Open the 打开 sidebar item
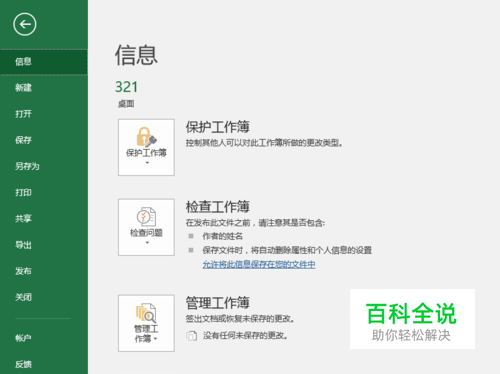This screenshot has height=374, width=500. coord(44,114)
